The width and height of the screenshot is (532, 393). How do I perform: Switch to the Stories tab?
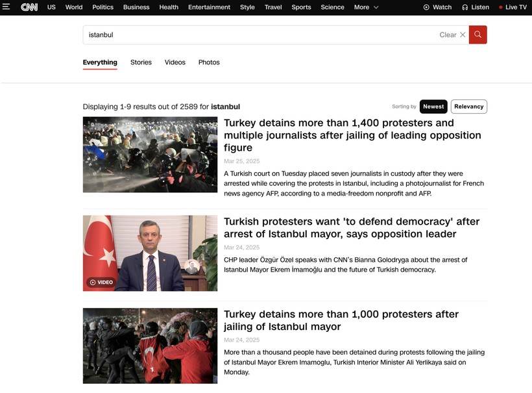pos(141,62)
